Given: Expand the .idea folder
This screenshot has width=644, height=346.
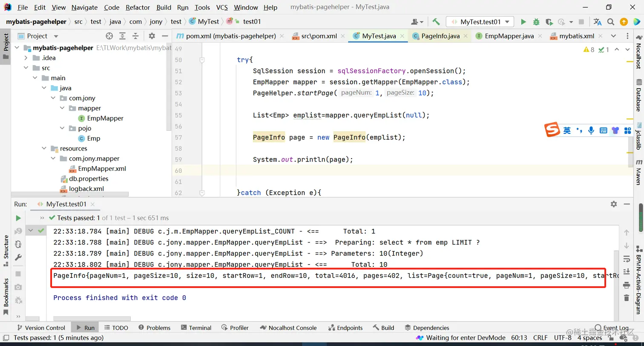Looking at the screenshot, I should (26, 58).
